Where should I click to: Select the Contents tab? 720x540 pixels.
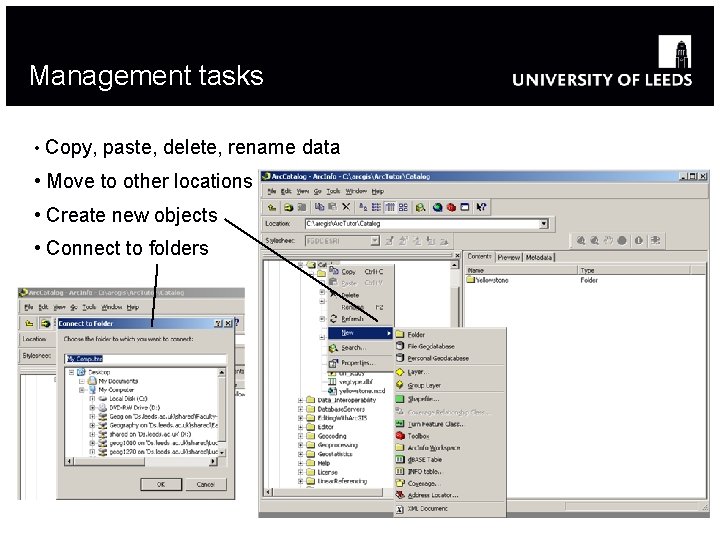tap(479, 257)
